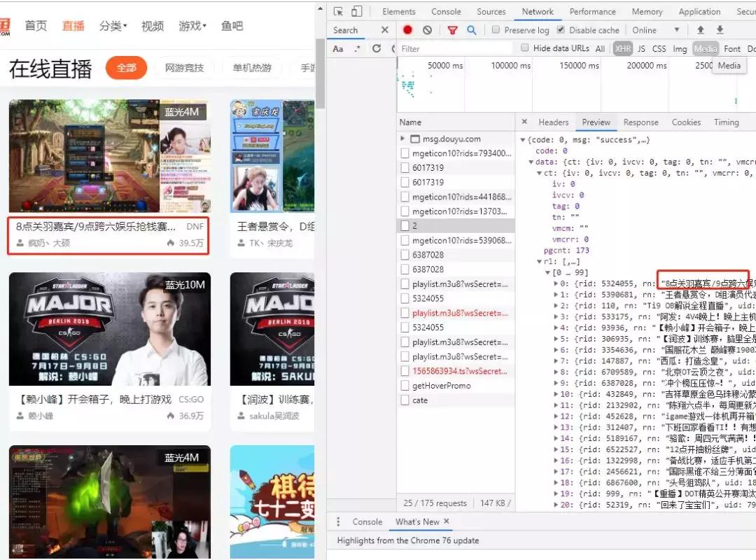
Task: Click the export HAR file arrow icon
Action: tap(720, 30)
